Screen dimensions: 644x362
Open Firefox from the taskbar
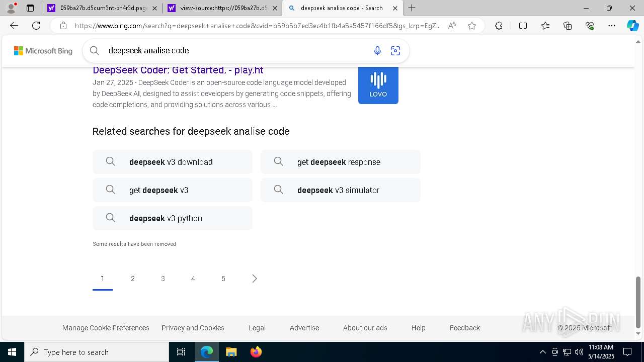(256, 352)
